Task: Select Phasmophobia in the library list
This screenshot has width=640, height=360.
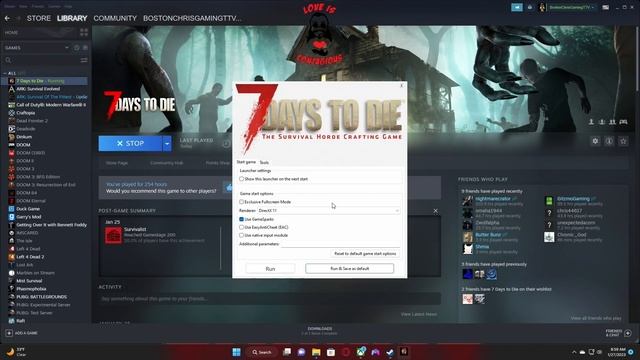Action: click(x=31, y=289)
